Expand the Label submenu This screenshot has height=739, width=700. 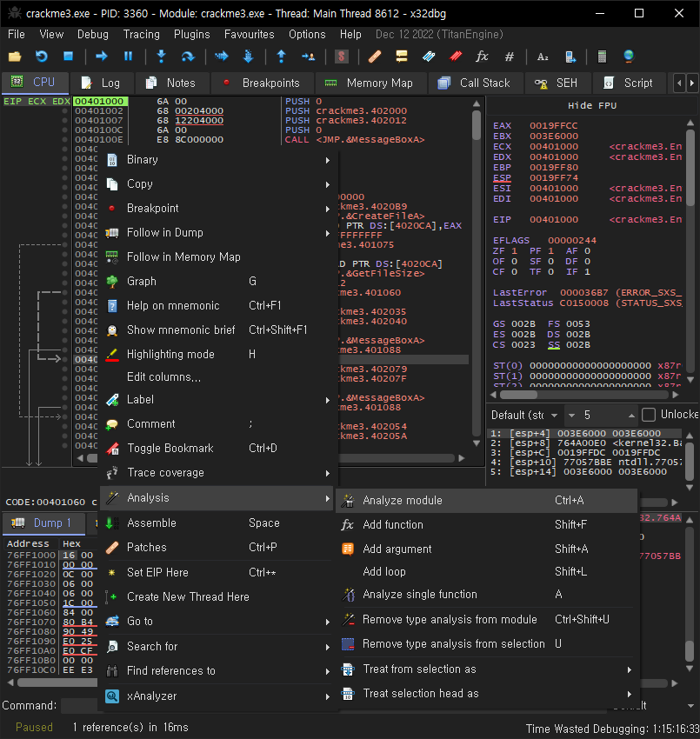point(217,400)
